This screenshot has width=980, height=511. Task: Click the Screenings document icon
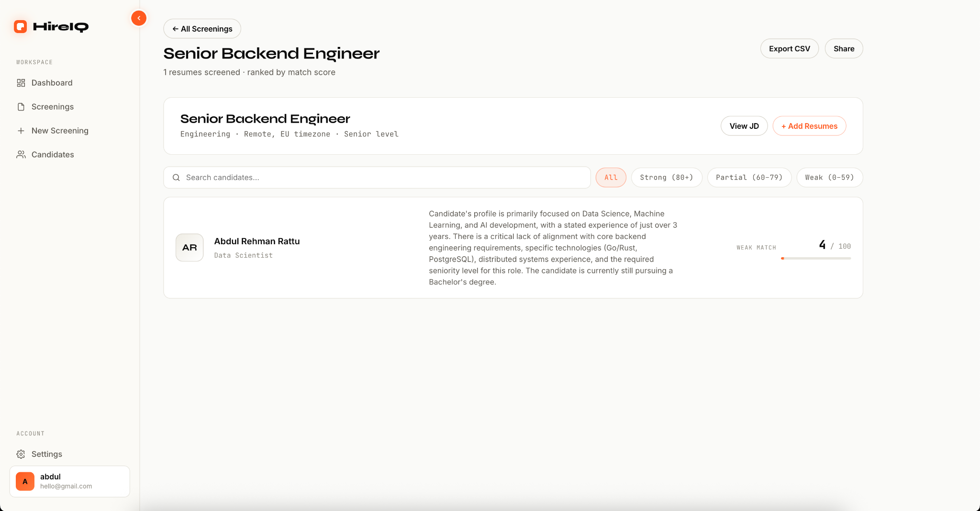tap(21, 107)
